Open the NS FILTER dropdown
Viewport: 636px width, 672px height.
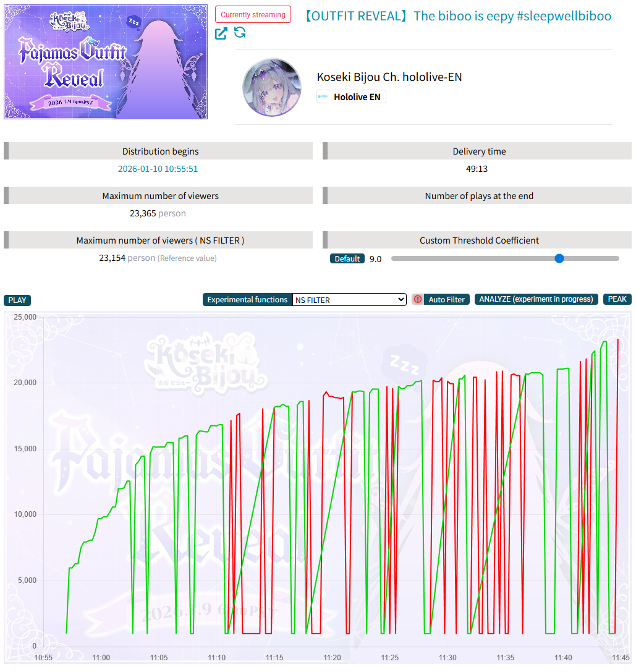tap(349, 300)
